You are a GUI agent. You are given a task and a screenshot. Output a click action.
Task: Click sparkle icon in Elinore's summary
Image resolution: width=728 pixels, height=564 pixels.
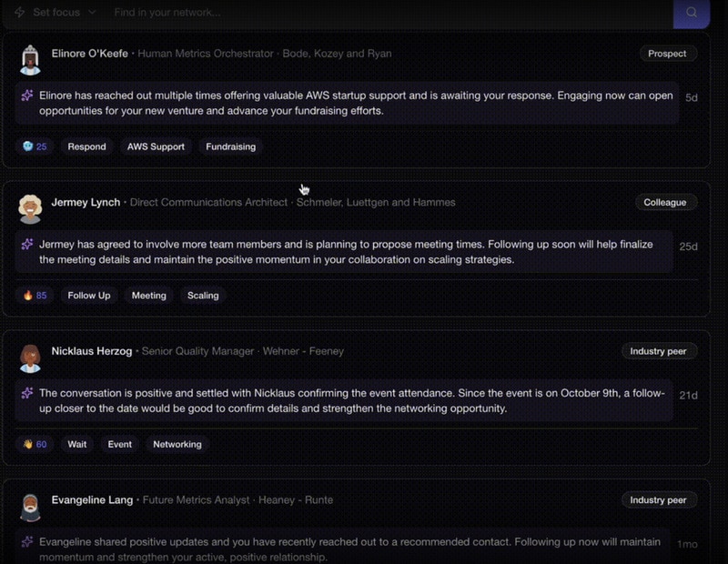click(27, 96)
